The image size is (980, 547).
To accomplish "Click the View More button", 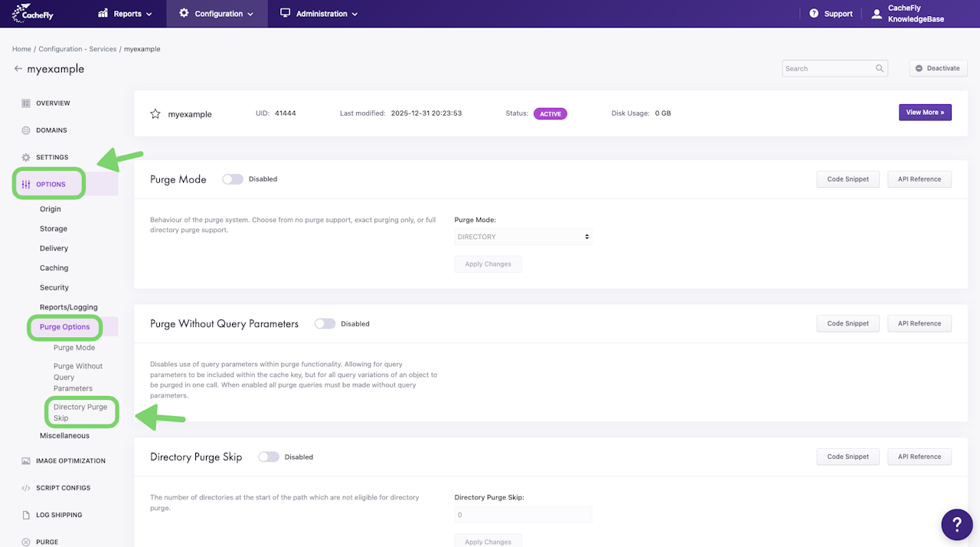I will point(925,113).
